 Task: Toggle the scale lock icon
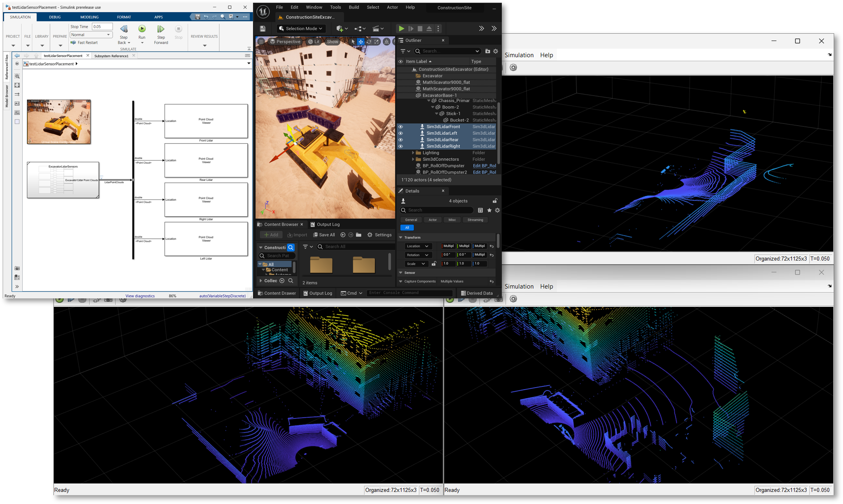pyautogui.click(x=434, y=264)
